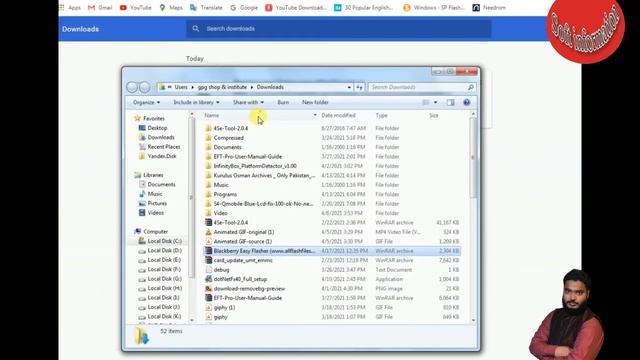Sort by the Size column header
The image size is (640, 360).
[x=434, y=116]
